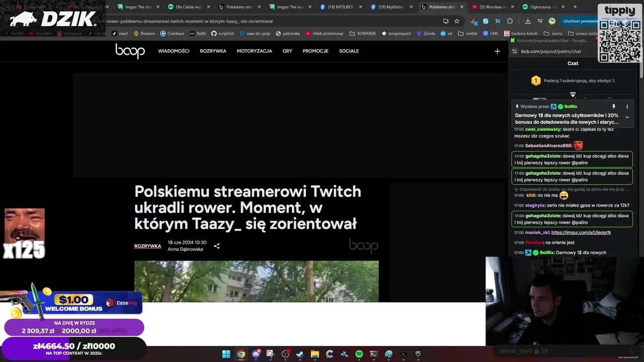Open the imgur.com link in chat
The image size is (644, 362).
pos(581,233)
